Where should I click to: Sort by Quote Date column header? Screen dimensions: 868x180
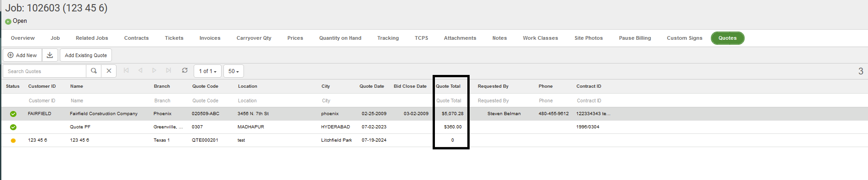coord(372,86)
